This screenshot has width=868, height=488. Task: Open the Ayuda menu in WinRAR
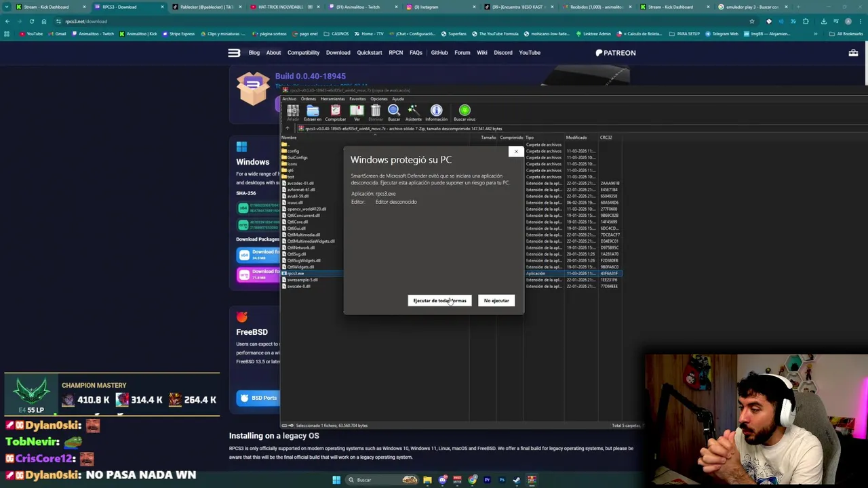[x=398, y=99]
